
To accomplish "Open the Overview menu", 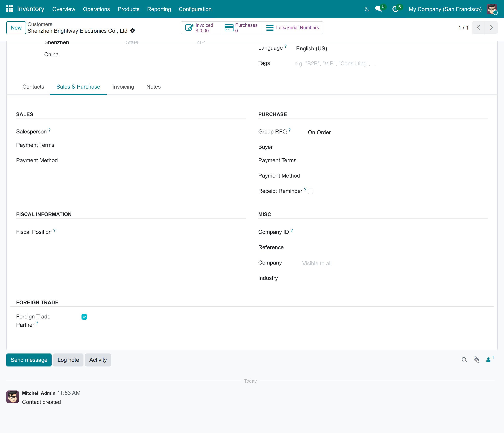I will point(64,9).
